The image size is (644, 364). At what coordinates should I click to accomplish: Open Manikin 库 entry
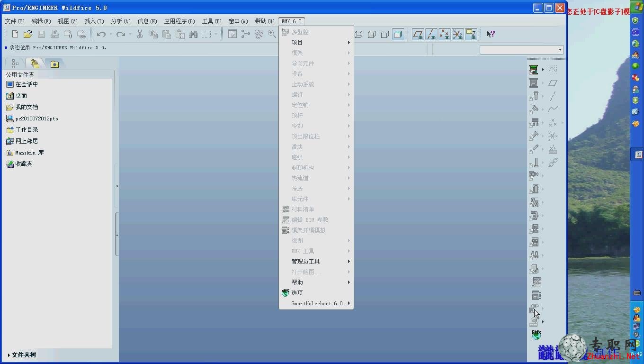point(25,153)
